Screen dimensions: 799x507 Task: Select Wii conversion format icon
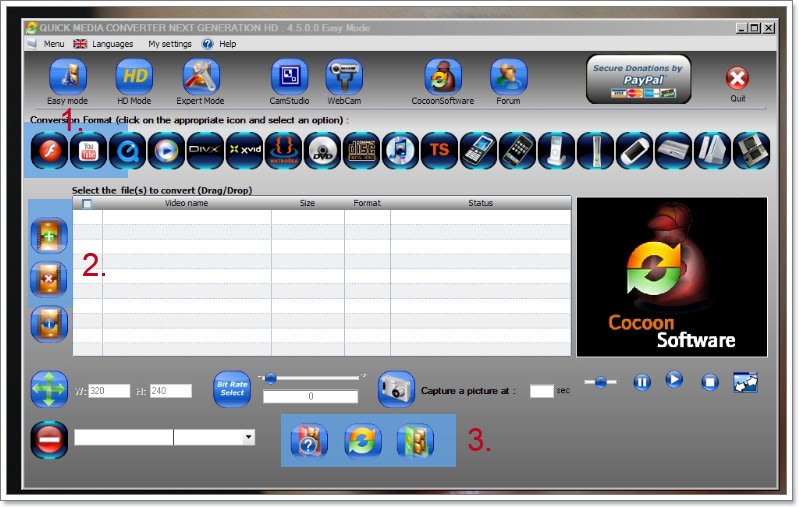point(712,150)
